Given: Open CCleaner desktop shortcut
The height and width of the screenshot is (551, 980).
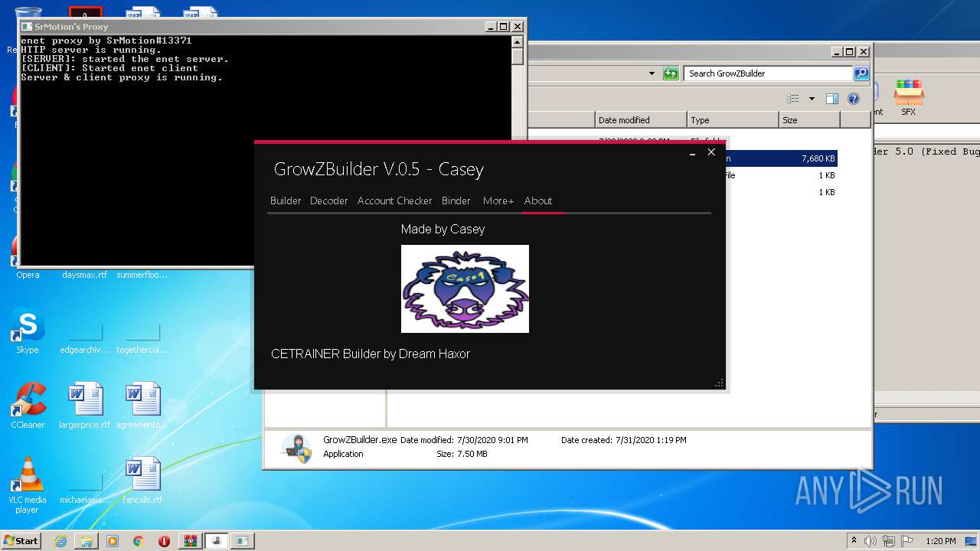Looking at the screenshot, I should [x=28, y=406].
